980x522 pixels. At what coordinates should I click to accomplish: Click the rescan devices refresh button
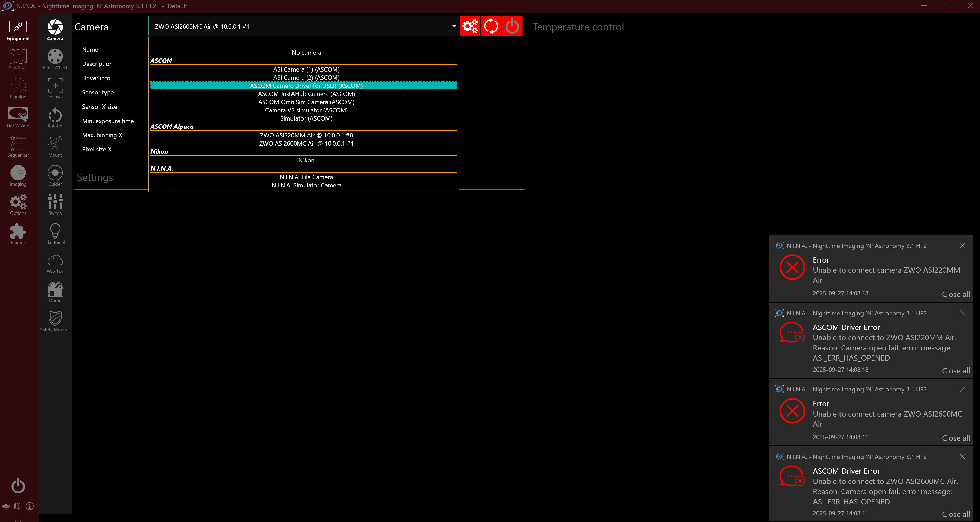tap(491, 26)
